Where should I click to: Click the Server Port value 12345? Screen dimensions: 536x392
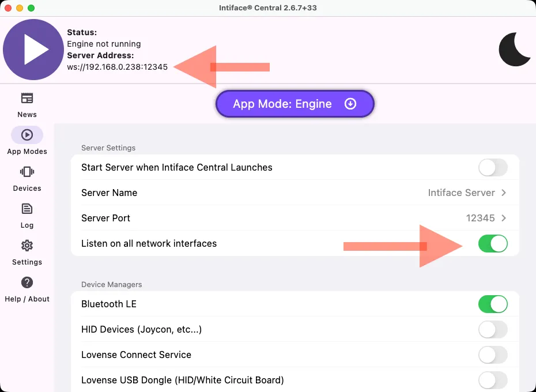480,218
